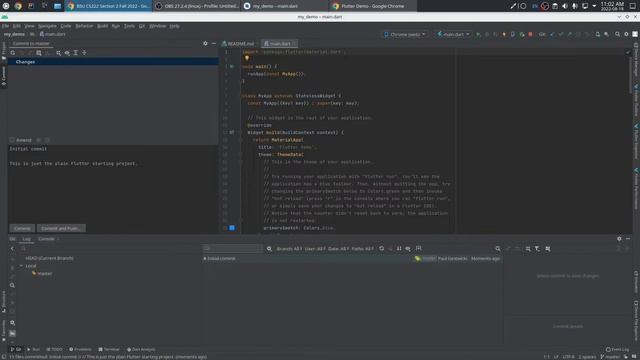Click the master branch widget in status bar
640x360 pixels.
[610, 357]
